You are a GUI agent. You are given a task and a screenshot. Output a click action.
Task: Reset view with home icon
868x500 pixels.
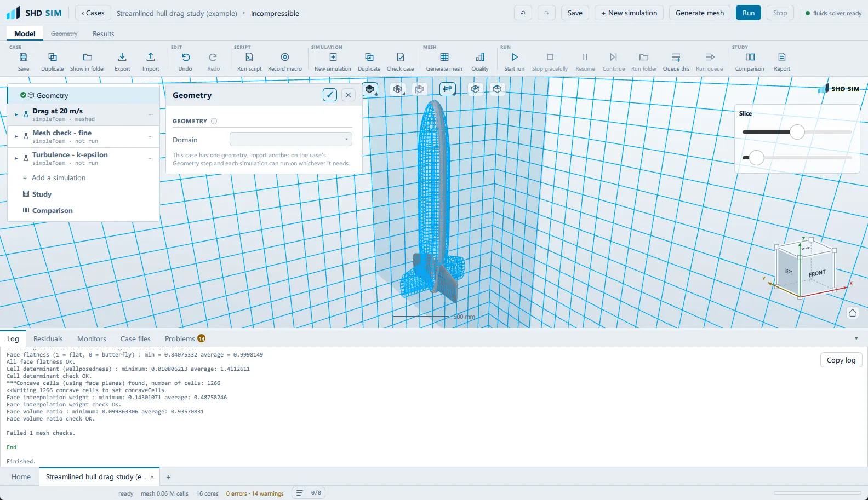pyautogui.click(x=853, y=313)
